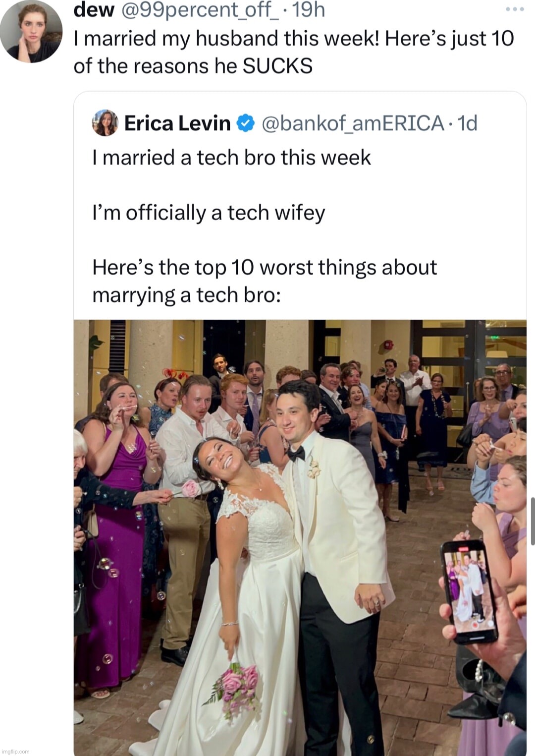Image resolution: width=535 pixels, height=756 pixels.
Task: Click the held-up phone screen in the photo
Action: click(468, 590)
